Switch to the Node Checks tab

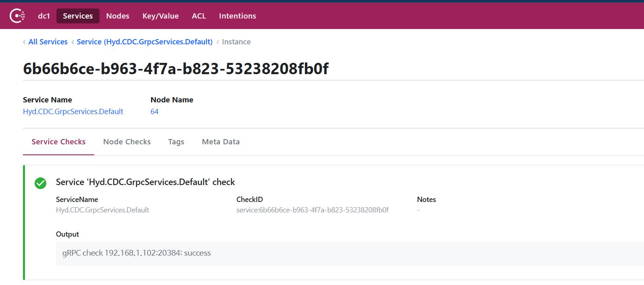point(127,142)
